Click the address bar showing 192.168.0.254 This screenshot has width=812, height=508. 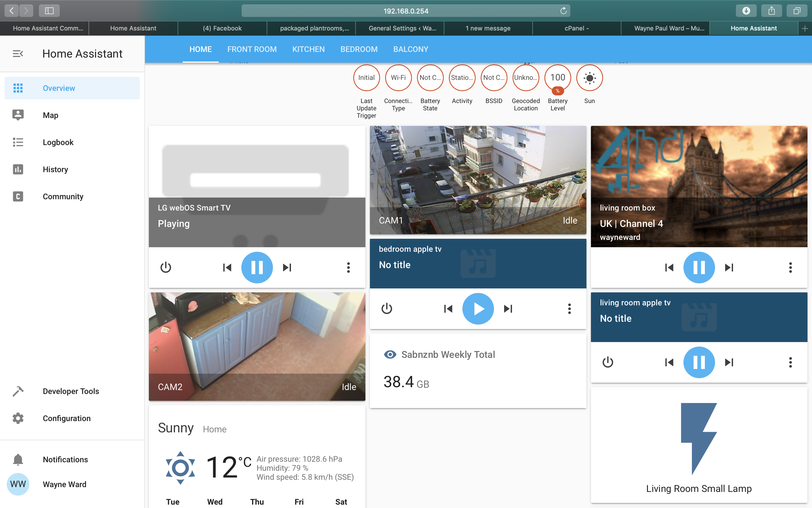[406, 11]
